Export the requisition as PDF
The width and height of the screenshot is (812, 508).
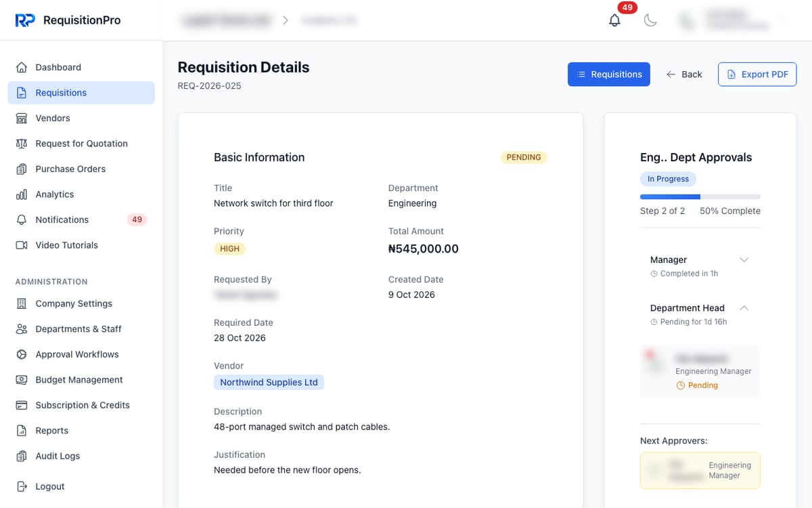[757, 75]
